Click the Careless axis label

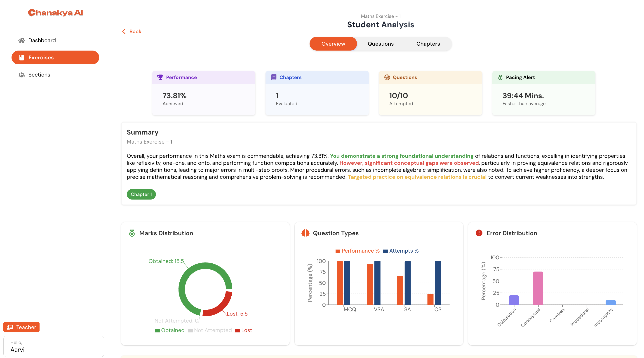click(557, 315)
